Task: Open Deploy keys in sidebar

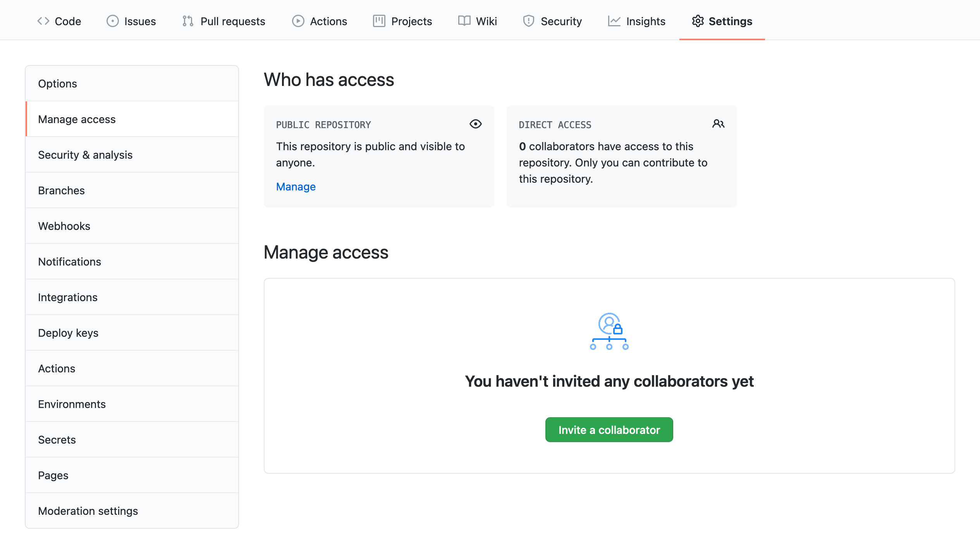Action: (68, 333)
